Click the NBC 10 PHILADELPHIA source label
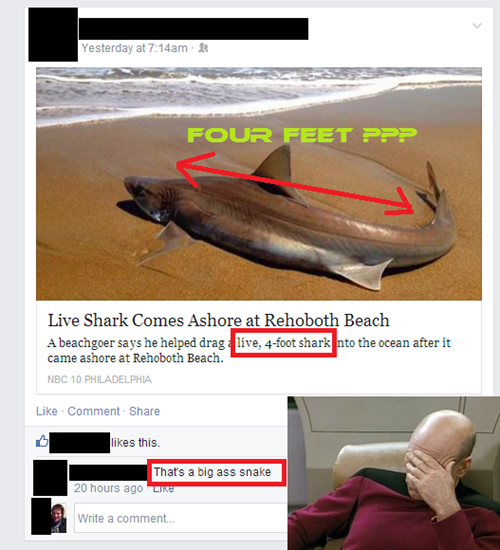 point(99,380)
